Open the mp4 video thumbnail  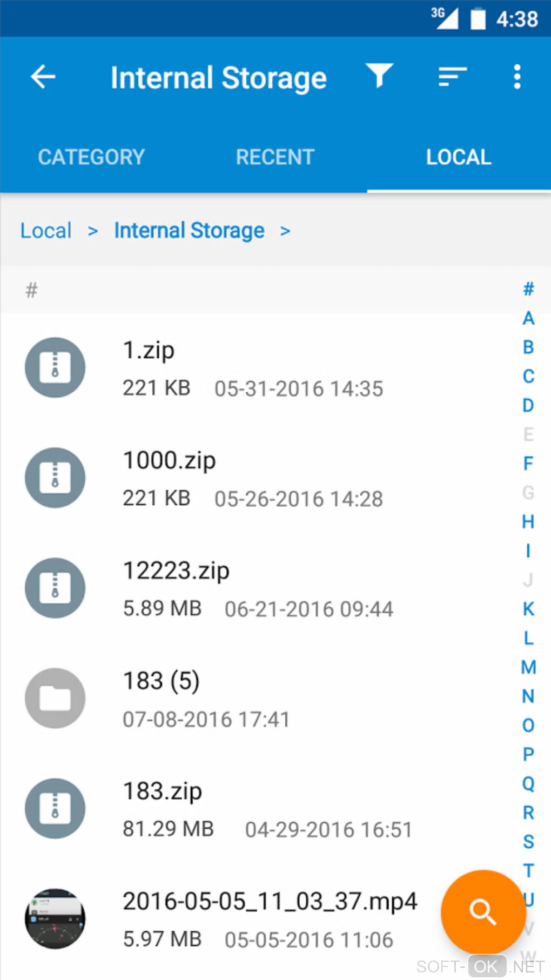[x=55, y=919]
